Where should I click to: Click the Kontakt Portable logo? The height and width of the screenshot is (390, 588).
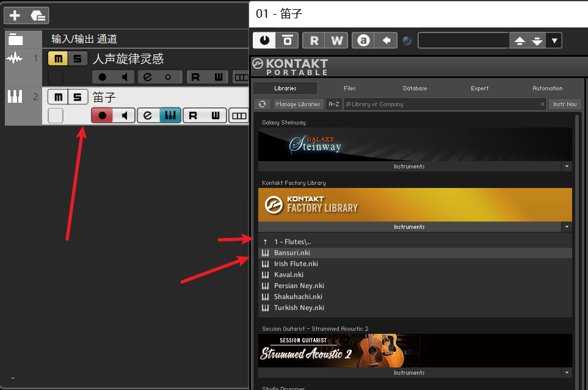290,67
